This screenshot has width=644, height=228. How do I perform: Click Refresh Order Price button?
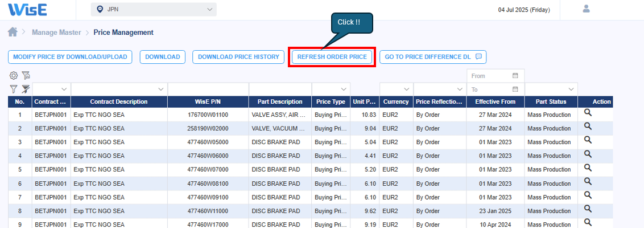point(332,57)
